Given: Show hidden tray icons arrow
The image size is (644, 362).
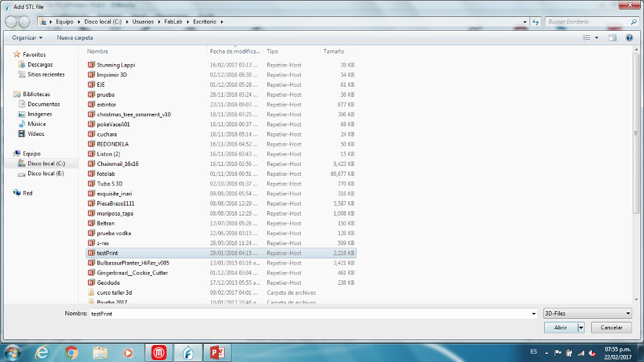Looking at the screenshot, I should pos(547,353).
